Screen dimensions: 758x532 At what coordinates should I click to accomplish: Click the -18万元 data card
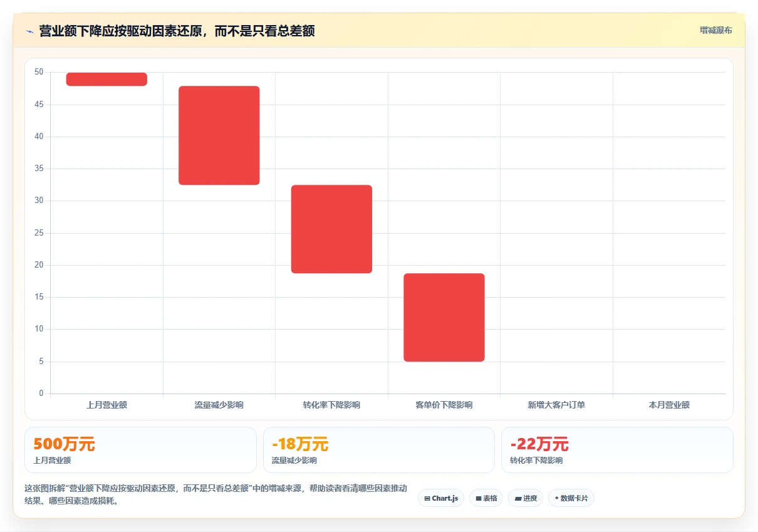[379, 450]
